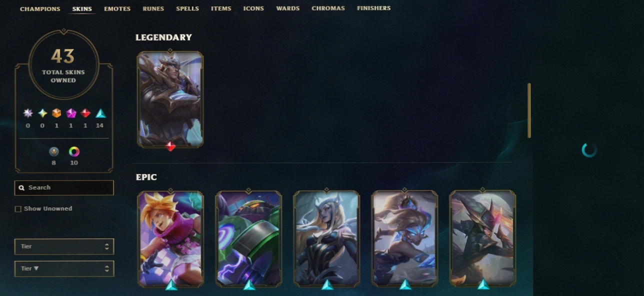Click the Search skins input field
The height and width of the screenshot is (296, 644).
64,187
